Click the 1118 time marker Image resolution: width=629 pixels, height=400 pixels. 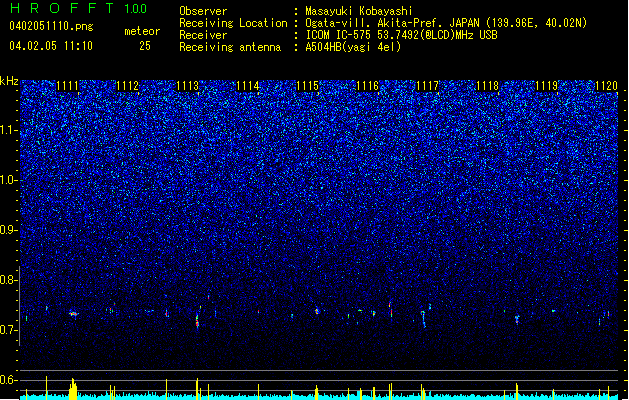tap(487, 85)
